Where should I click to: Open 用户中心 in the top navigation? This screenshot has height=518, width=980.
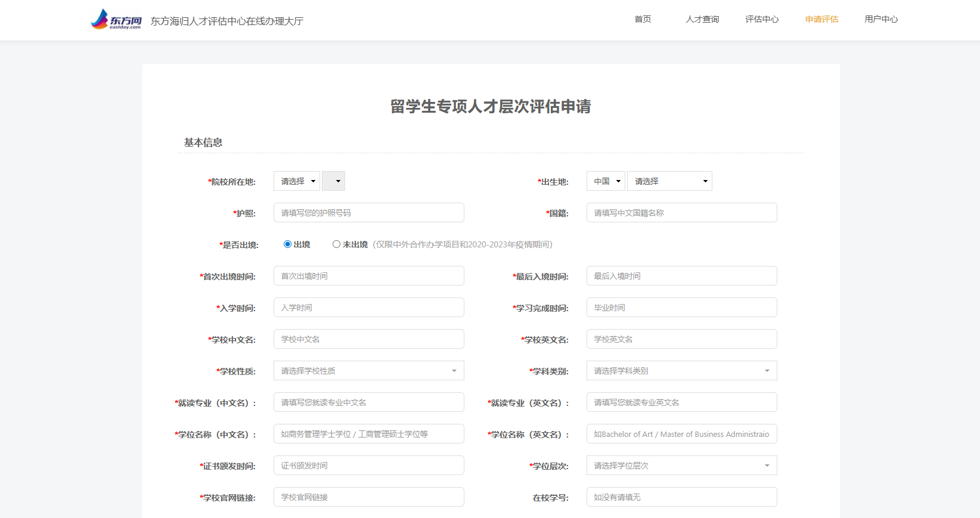point(881,19)
